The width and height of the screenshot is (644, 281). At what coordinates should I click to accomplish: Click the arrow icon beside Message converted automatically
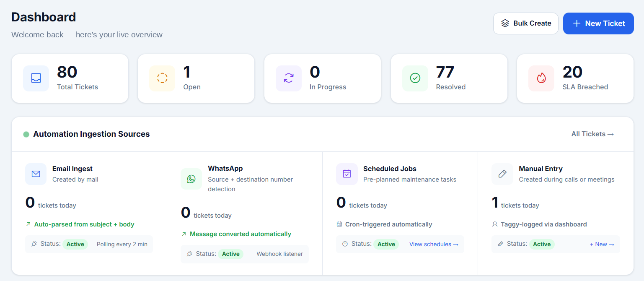coord(184,234)
